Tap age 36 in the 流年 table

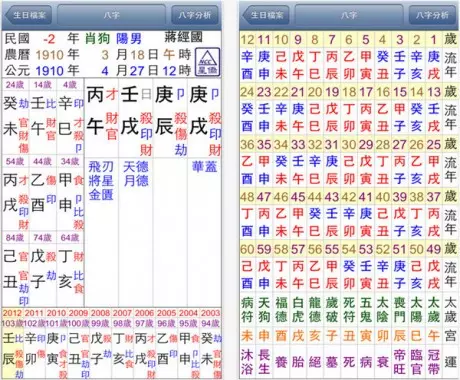click(x=247, y=145)
